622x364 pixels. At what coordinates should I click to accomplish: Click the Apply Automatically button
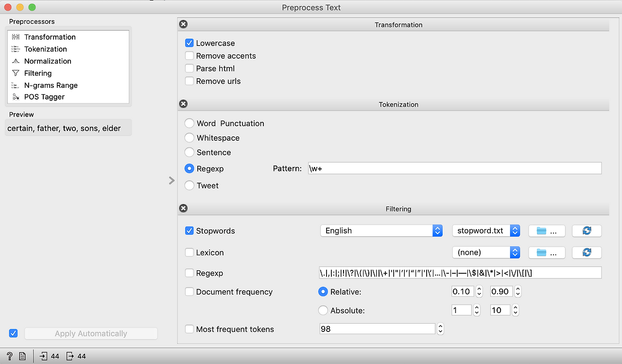point(91,333)
